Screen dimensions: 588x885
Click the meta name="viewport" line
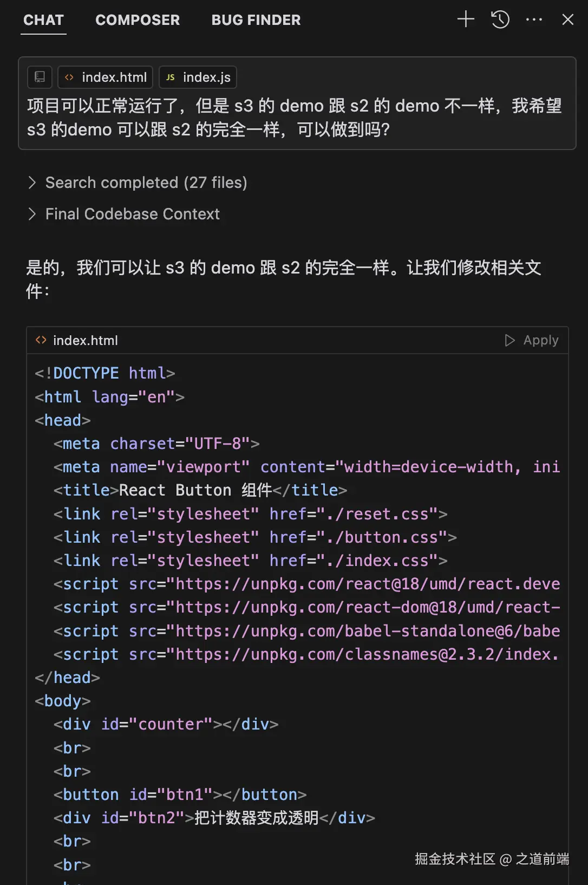click(x=307, y=467)
